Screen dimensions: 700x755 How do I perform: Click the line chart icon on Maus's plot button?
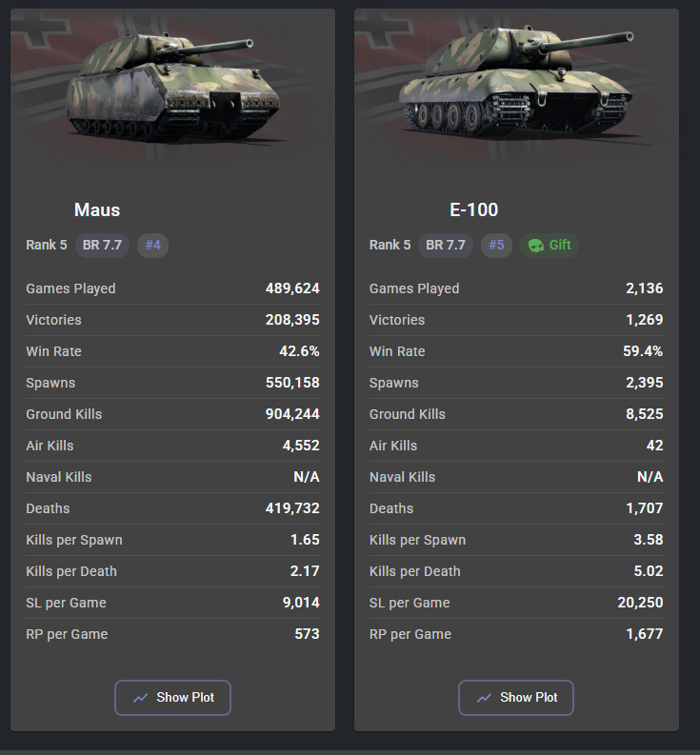(x=141, y=698)
